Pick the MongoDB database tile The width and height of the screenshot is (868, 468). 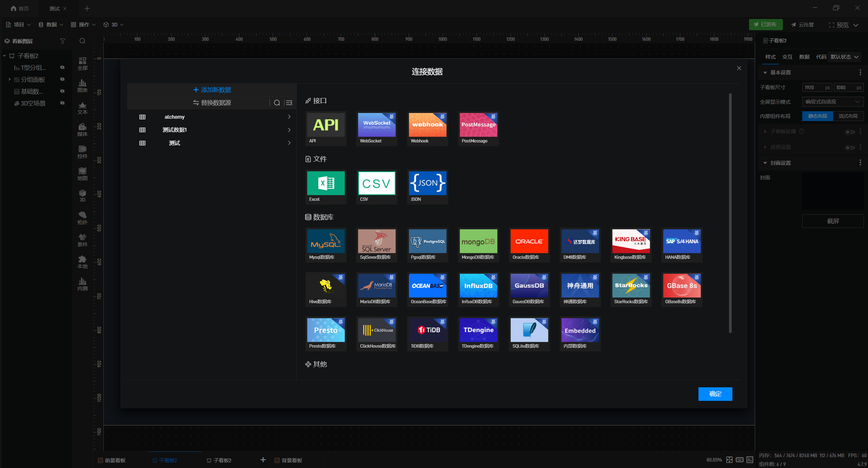[478, 245]
